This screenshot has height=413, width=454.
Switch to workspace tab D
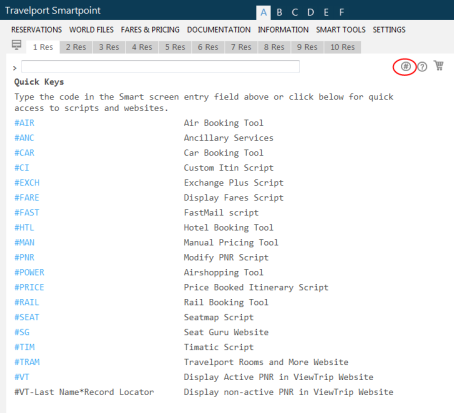(310, 13)
